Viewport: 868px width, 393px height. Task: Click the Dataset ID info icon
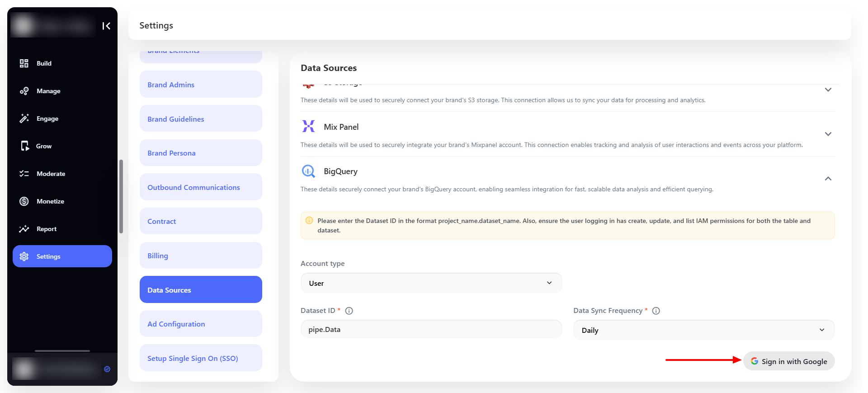pyautogui.click(x=349, y=311)
